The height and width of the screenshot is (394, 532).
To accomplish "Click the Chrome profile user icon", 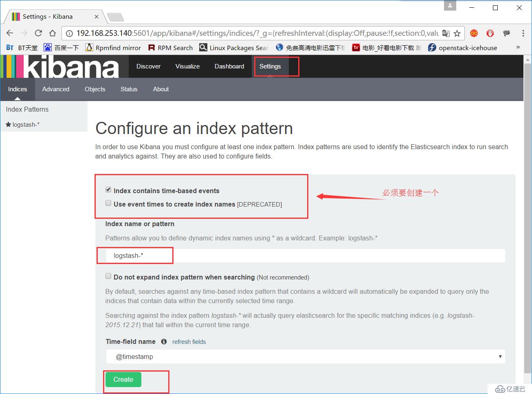I will 450,6.
